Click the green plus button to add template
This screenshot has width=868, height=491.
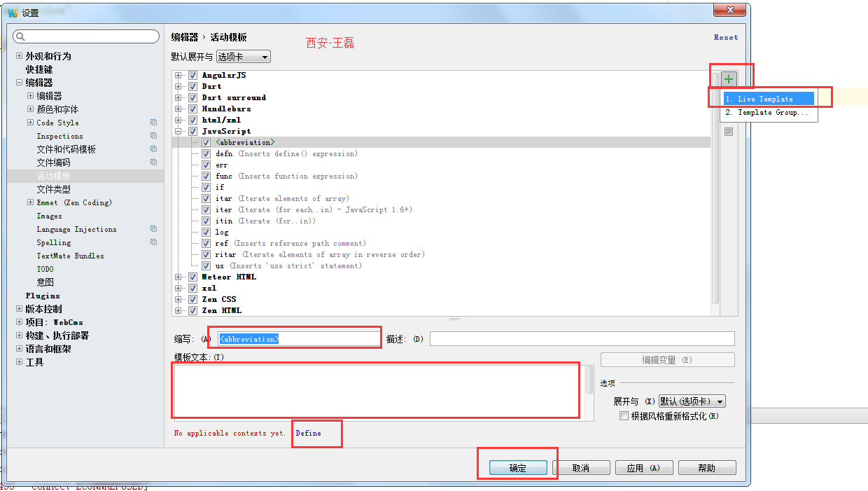point(728,78)
